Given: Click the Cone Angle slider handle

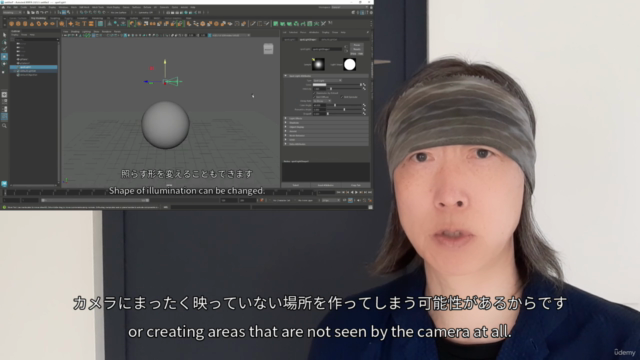Looking at the screenshot, I should point(335,105).
